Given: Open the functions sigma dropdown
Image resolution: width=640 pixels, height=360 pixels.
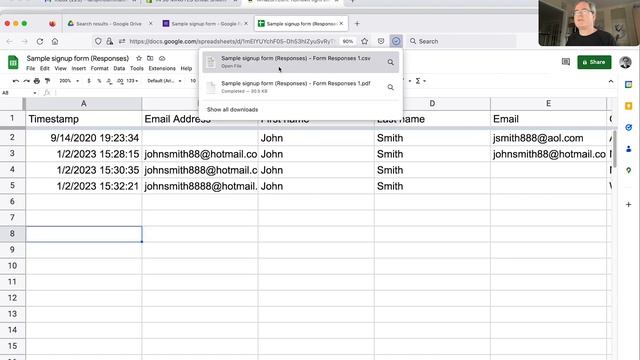Looking at the screenshot, I should pyautogui.click(x=420, y=81).
